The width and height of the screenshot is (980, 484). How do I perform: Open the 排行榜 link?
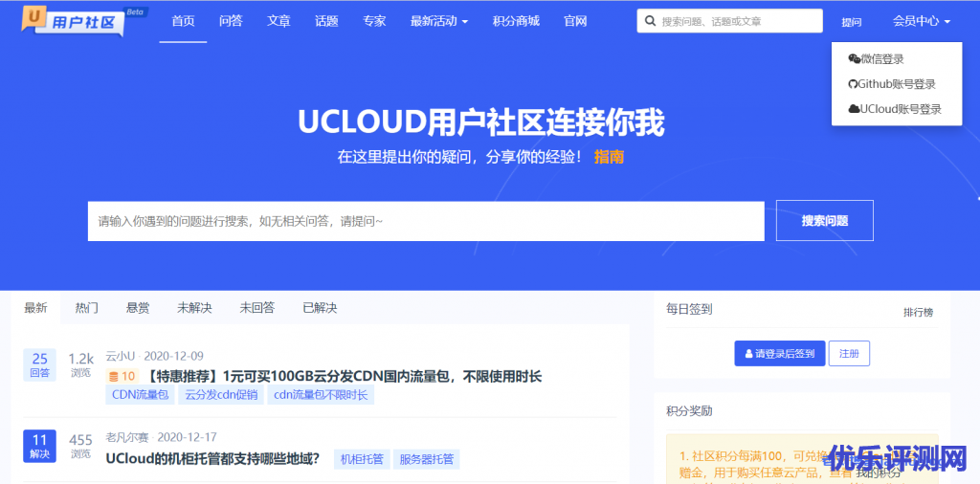pyautogui.click(x=918, y=312)
